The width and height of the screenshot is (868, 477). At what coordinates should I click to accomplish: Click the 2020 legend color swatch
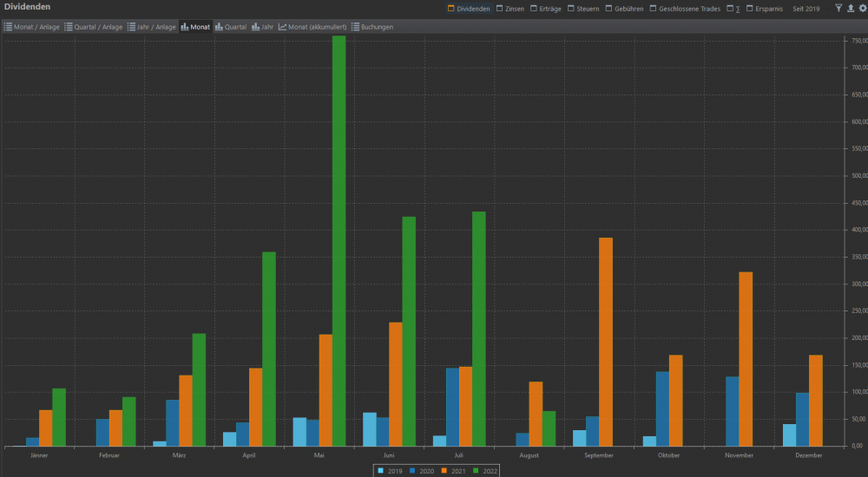pyautogui.click(x=411, y=471)
